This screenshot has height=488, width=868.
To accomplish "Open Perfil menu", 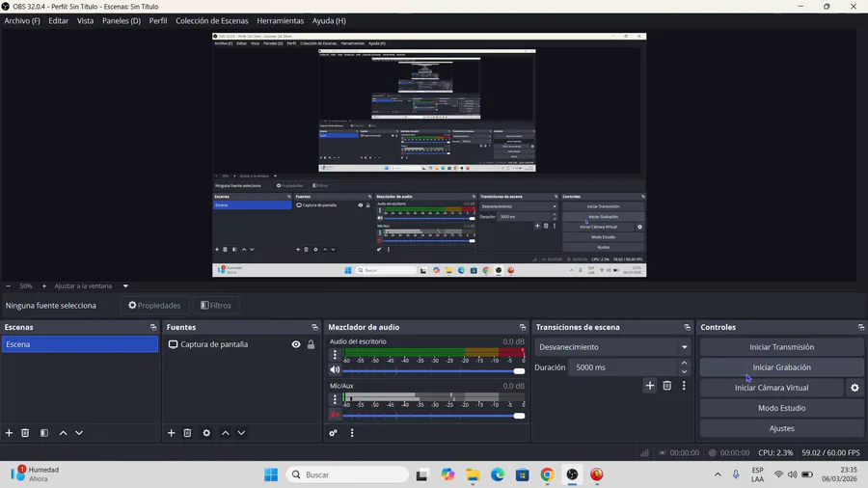I will tap(158, 20).
